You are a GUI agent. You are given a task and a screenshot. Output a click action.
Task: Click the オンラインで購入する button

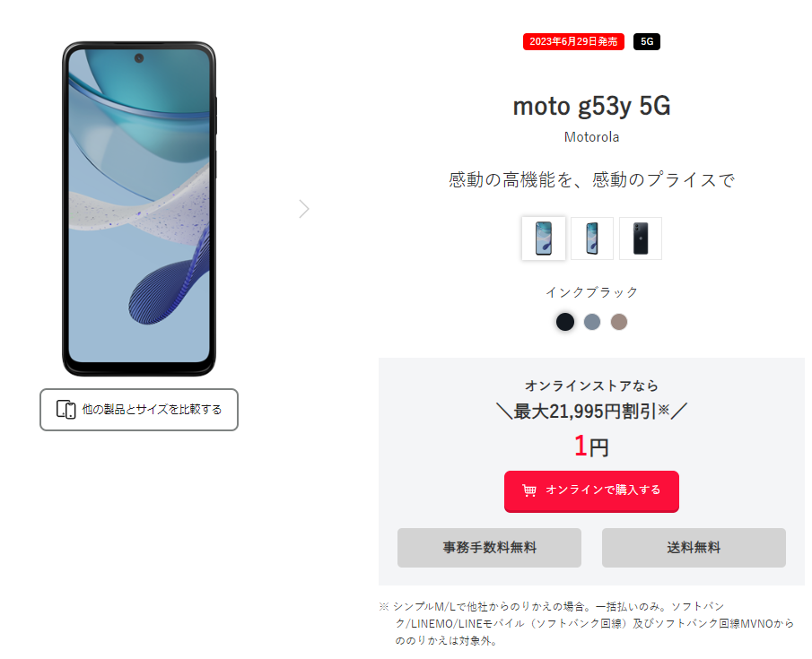(591, 491)
